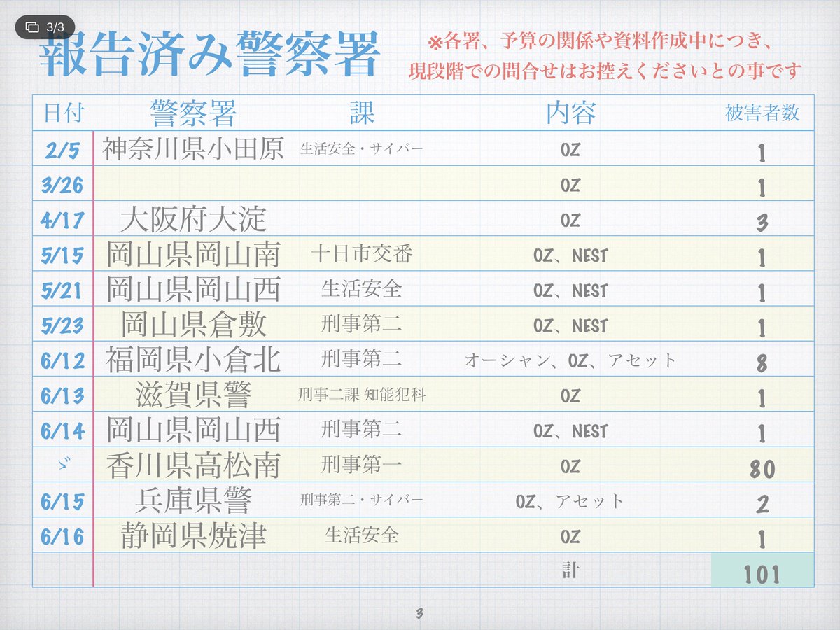The height and width of the screenshot is (630, 840).
Task: Click the 福岡県小倉北 cell
Action: [x=194, y=360]
